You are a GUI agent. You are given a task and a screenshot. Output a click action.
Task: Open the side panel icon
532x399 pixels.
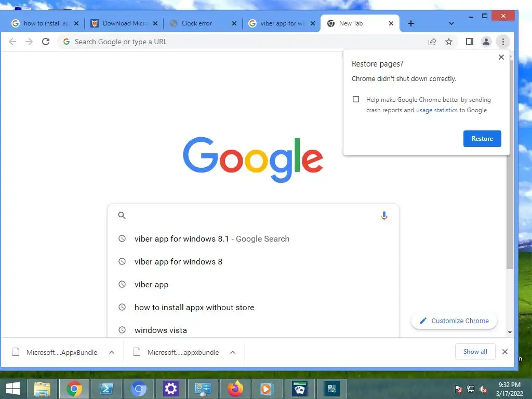[470, 42]
